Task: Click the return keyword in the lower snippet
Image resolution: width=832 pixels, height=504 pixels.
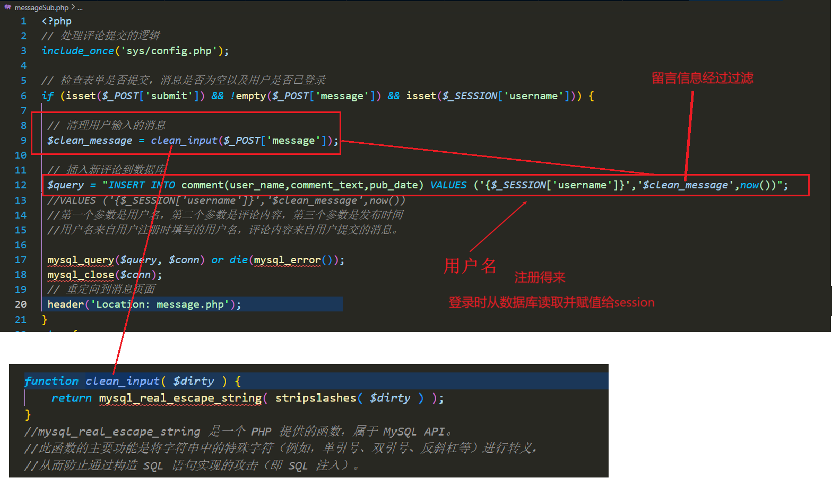Action: click(x=72, y=398)
